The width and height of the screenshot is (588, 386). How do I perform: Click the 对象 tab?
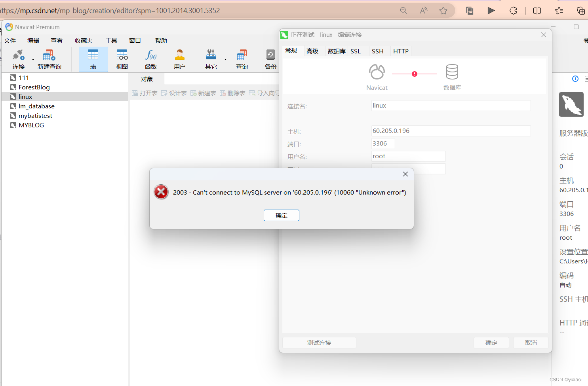click(x=147, y=79)
